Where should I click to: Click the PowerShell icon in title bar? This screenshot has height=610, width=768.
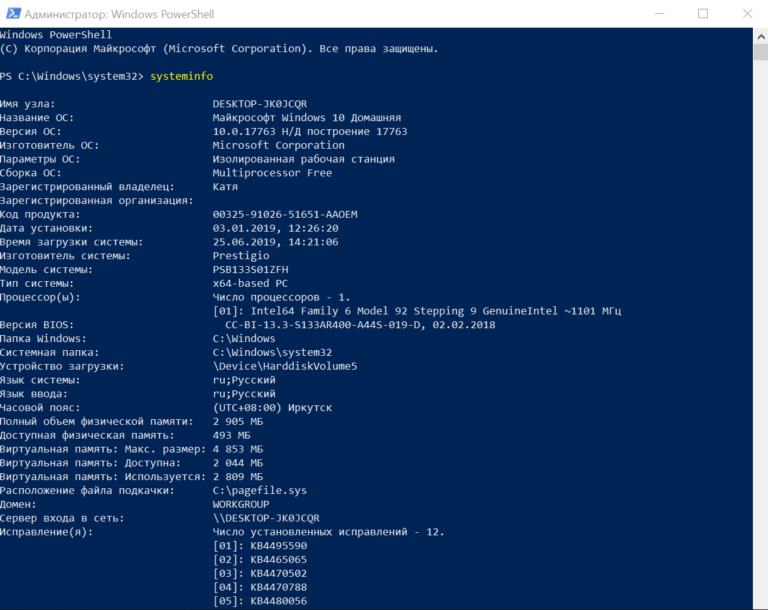point(12,13)
